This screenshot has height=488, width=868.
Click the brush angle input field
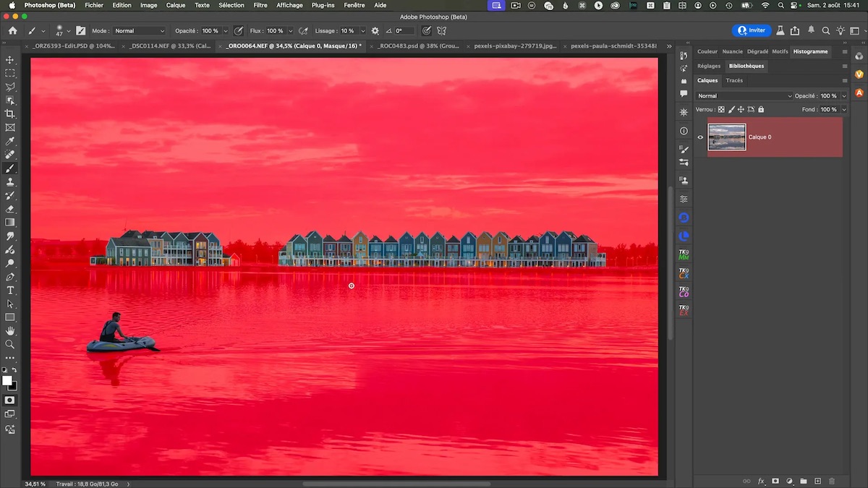click(404, 31)
